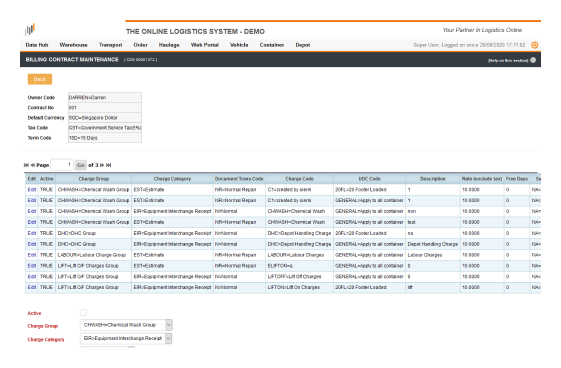The width and height of the screenshot is (561, 368).
Task: Click 'Super User, Logged on since' status text
Action: pyautogui.click(x=469, y=45)
